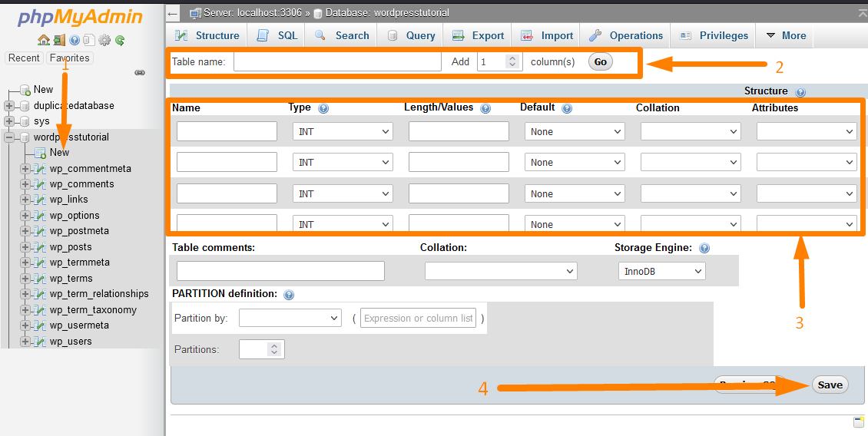The width and height of the screenshot is (868, 436).
Task: Open the Attributes dropdown in third column row
Action: (807, 193)
